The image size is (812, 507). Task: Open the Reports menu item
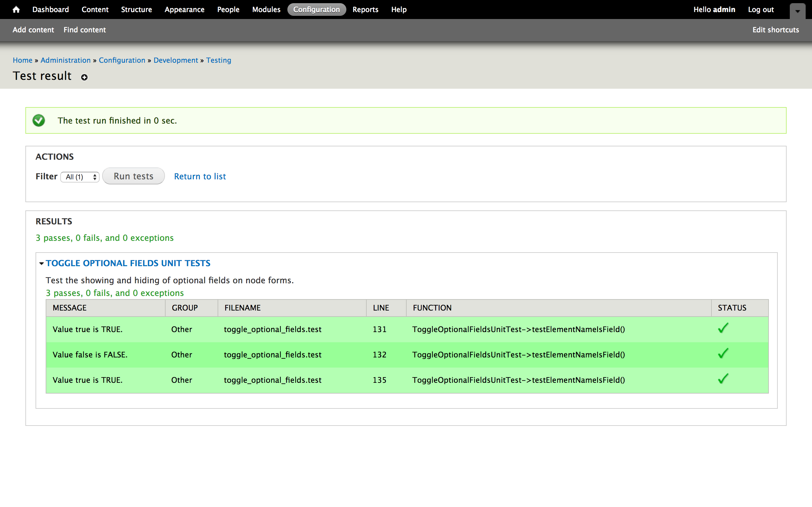coord(365,10)
